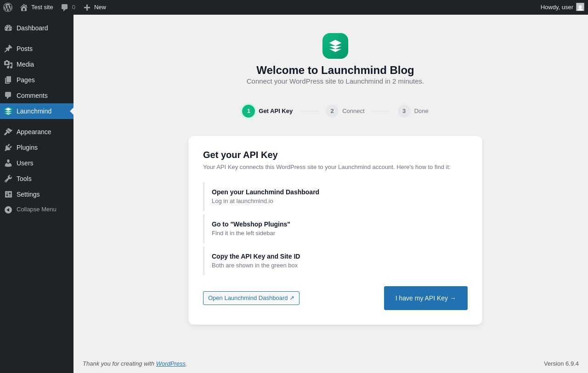Viewport: 588px width, 373px height.
Task: Open the Users menu item
Action: pyautogui.click(x=37, y=163)
